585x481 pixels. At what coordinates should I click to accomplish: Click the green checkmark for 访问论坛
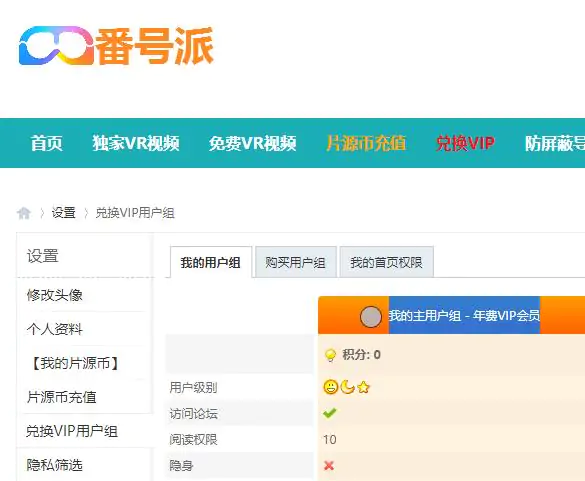[x=329, y=413]
